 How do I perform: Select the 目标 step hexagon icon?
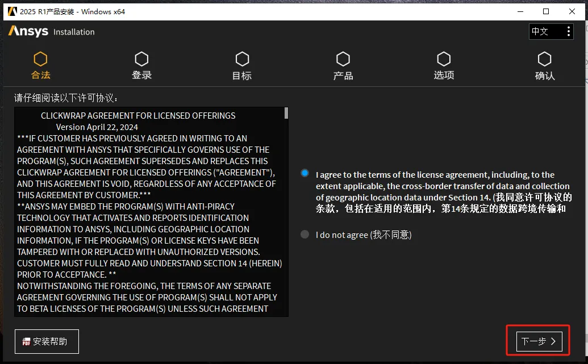pyautogui.click(x=242, y=59)
